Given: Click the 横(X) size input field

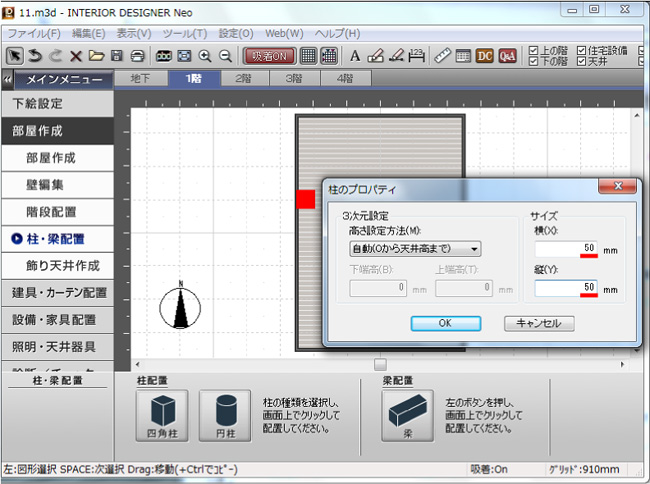Looking at the screenshot, I should (565, 248).
